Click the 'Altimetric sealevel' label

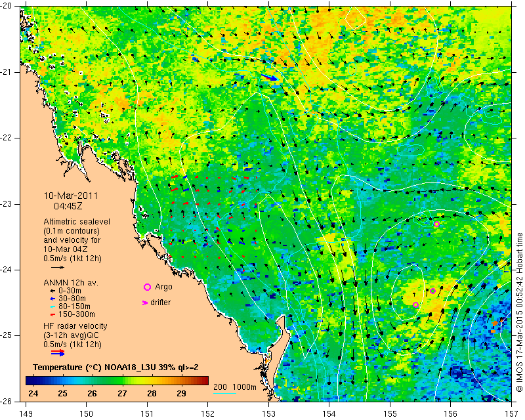click(77, 222)
